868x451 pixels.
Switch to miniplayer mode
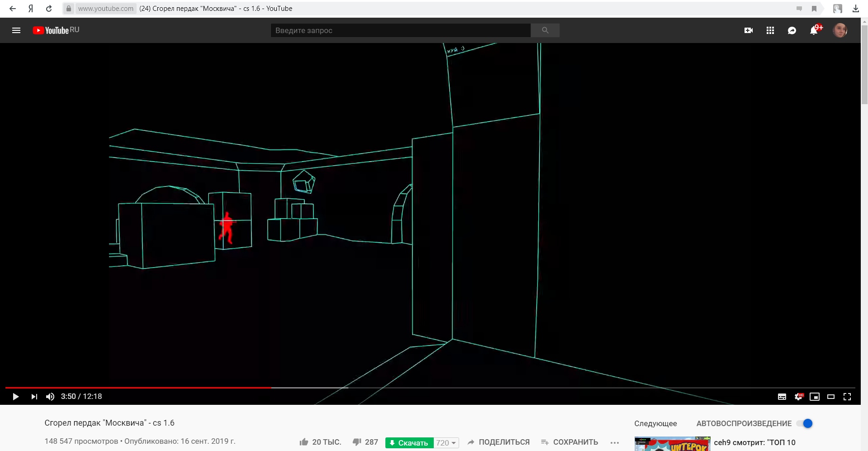coord(814,397)
